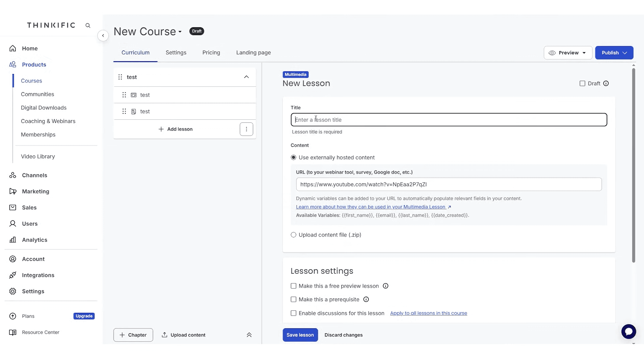Switch to the Pricing tab
This screenshot has height=362, width=644.
pos(211,52)
